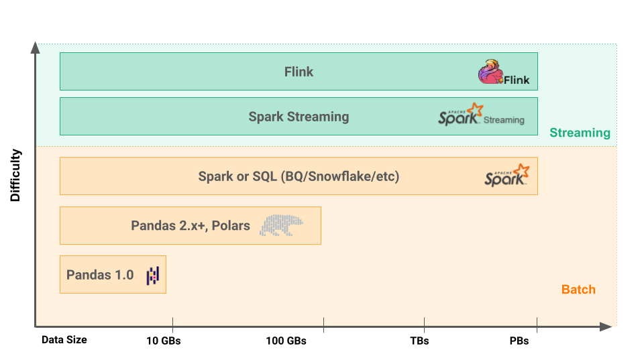Select the Flink bar label

299,72
